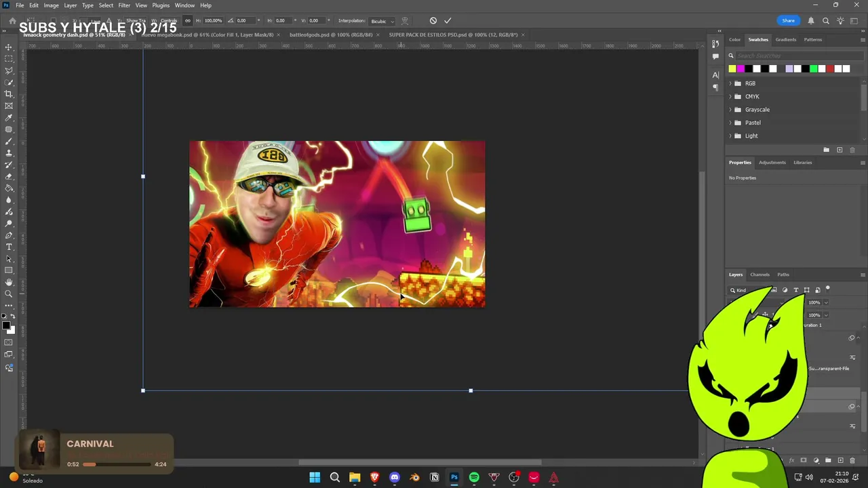Screen dimensions: 868x488
Task: Select the Paint Bucket tool
Action: click(x=9, y=188)
